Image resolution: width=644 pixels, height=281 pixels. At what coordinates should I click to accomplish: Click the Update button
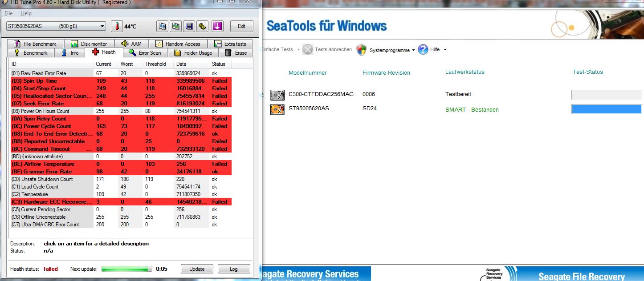point(197,269)
